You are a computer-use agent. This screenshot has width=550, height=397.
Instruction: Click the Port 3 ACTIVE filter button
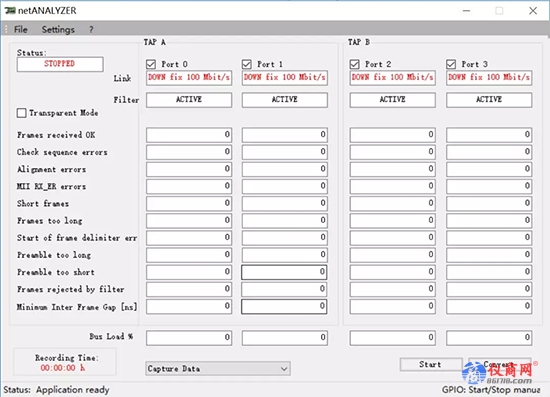489,100
